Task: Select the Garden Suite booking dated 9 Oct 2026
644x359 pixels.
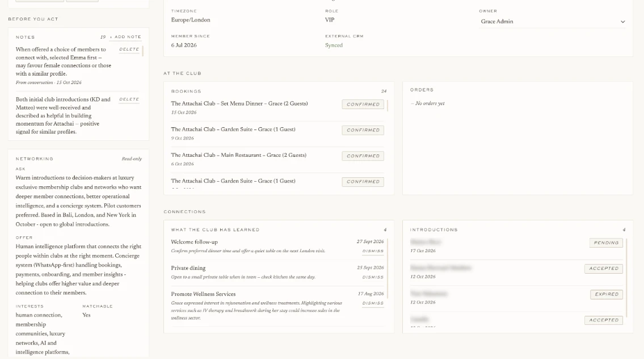Action: pos(277,133)
